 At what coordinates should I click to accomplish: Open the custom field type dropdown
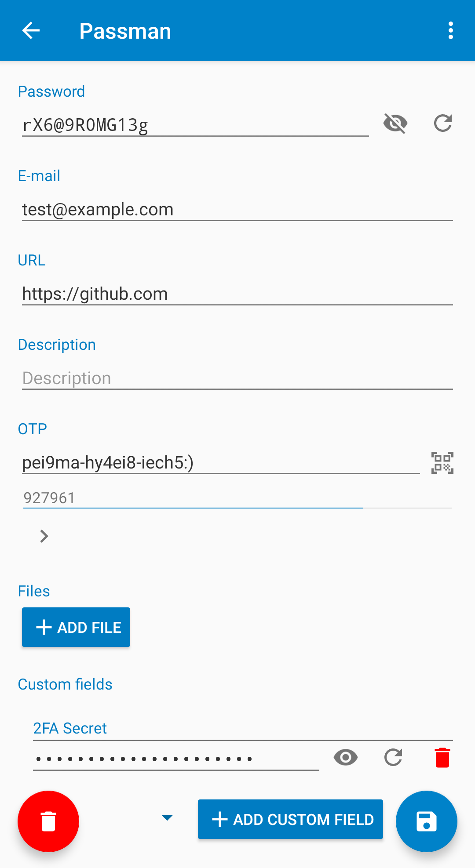pos(167,818)
